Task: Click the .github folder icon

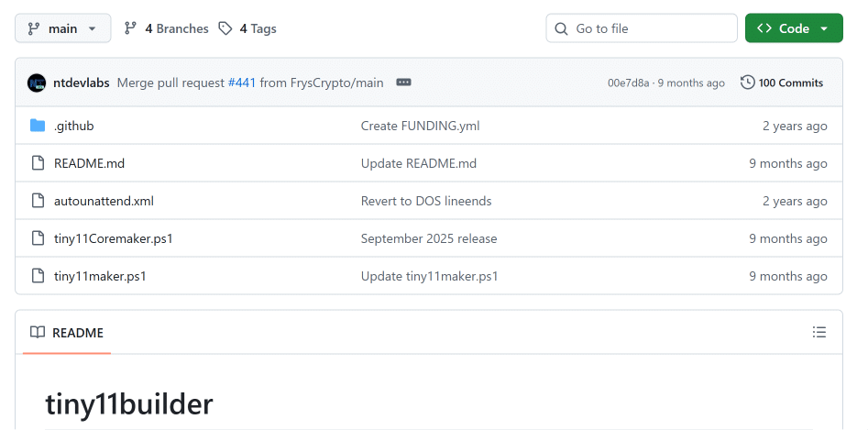Action: (38, 126)
